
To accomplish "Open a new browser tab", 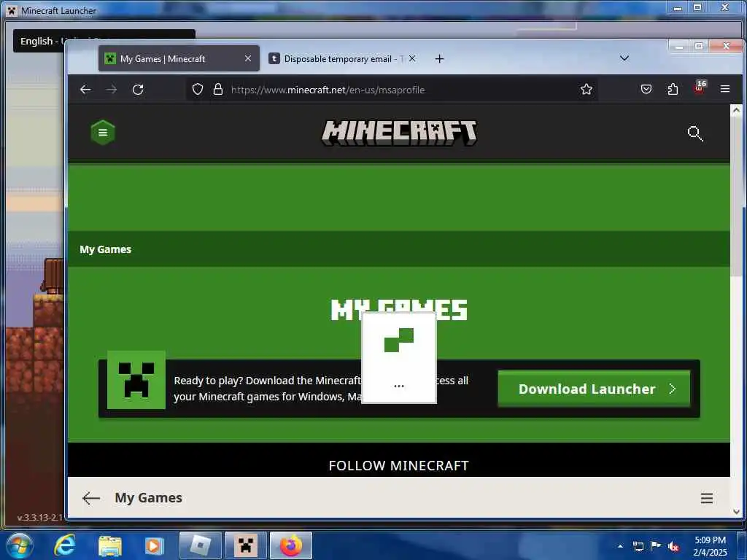I will (440, 58).
